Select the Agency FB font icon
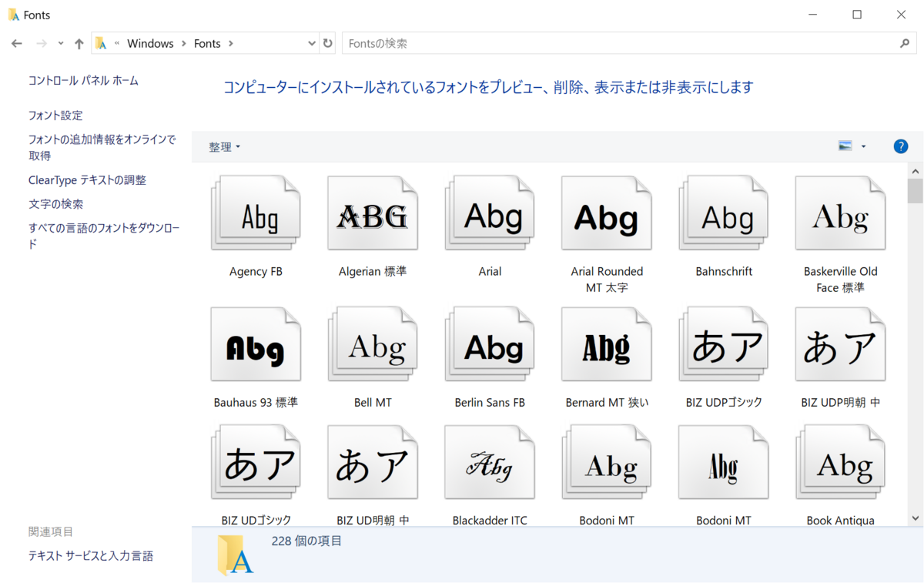The image size is (924, 583). click(256, 213)
